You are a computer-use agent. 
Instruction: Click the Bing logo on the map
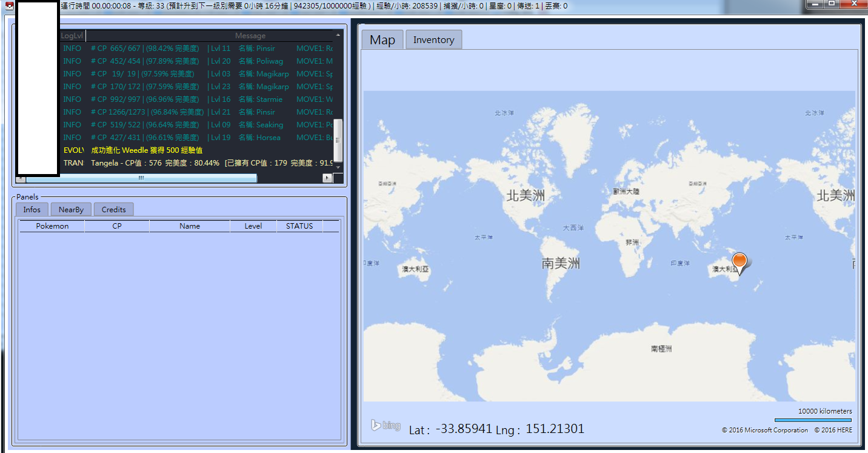(x=386, y=425)
